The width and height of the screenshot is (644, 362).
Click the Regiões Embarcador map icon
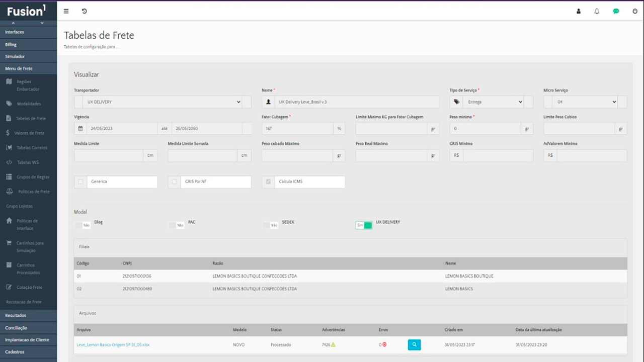(9, 81)
